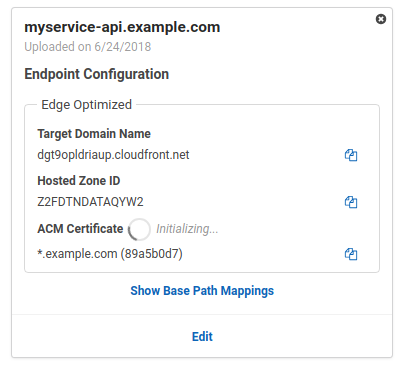Click the ACM Certificate label

click(80, 229)
